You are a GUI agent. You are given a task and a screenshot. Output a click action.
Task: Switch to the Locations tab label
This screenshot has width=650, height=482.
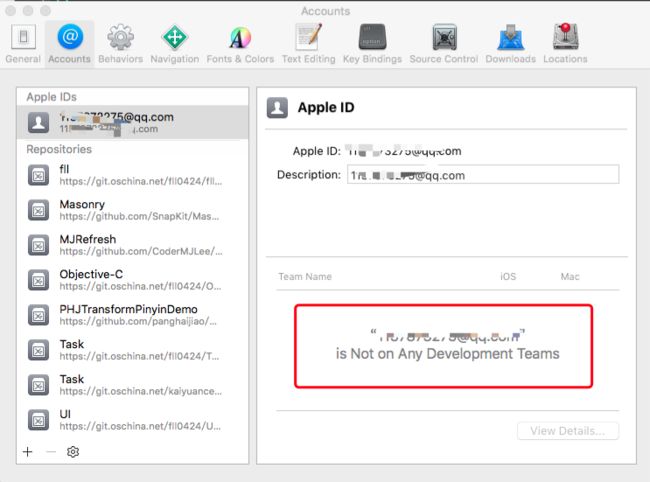[x=565, y=59]
